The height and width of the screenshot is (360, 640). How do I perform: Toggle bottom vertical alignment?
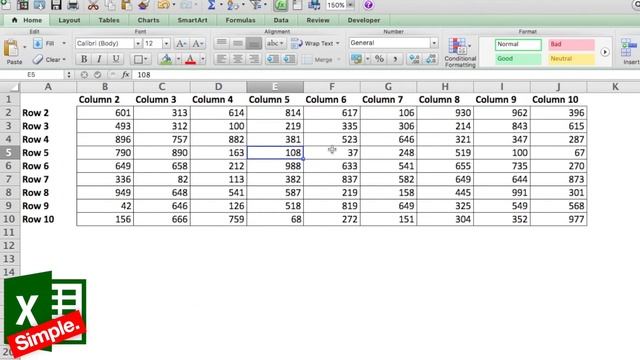click(x=253, y=43)
